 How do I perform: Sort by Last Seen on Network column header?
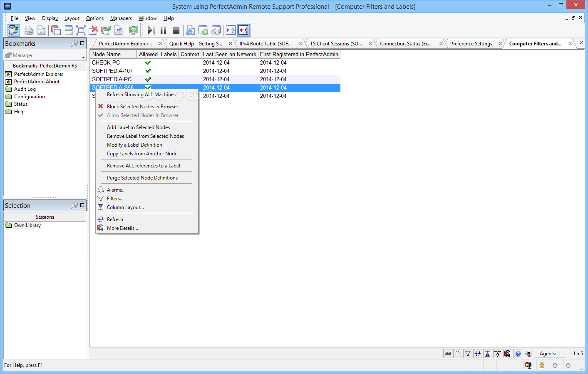230,54
